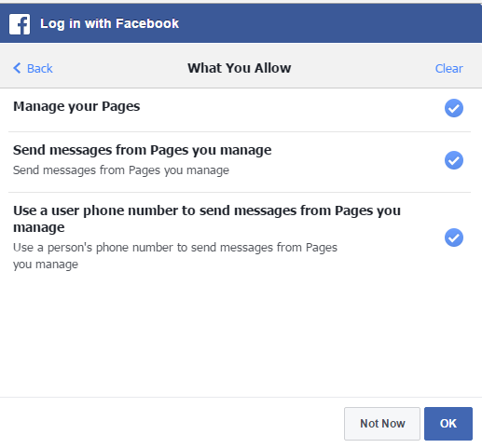Screen dimensions: 482x448
Task: Click the Not Now button
Action: point(382,424)
